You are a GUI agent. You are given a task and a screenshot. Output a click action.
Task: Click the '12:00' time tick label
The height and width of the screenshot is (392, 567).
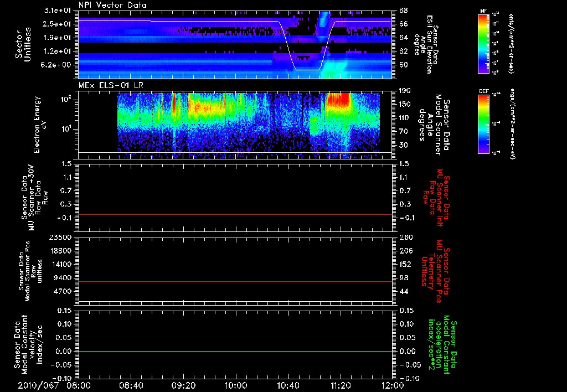(393, 385)
